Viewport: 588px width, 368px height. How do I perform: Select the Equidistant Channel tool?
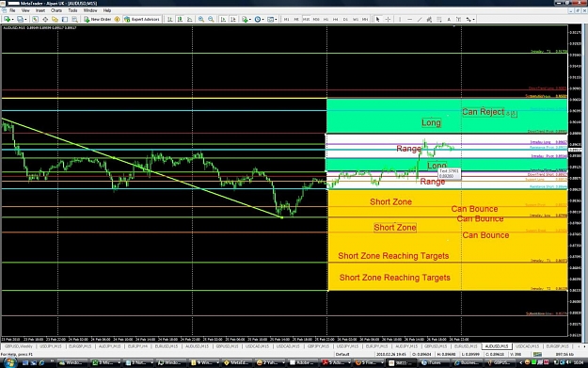[429, 19]
